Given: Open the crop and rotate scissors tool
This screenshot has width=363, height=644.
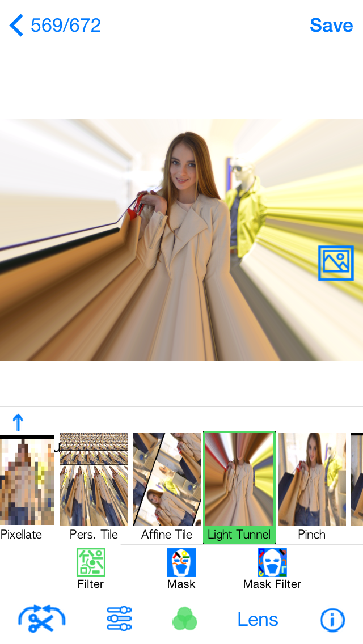Looking at the screenshot, I should click(x=41, y=618).
